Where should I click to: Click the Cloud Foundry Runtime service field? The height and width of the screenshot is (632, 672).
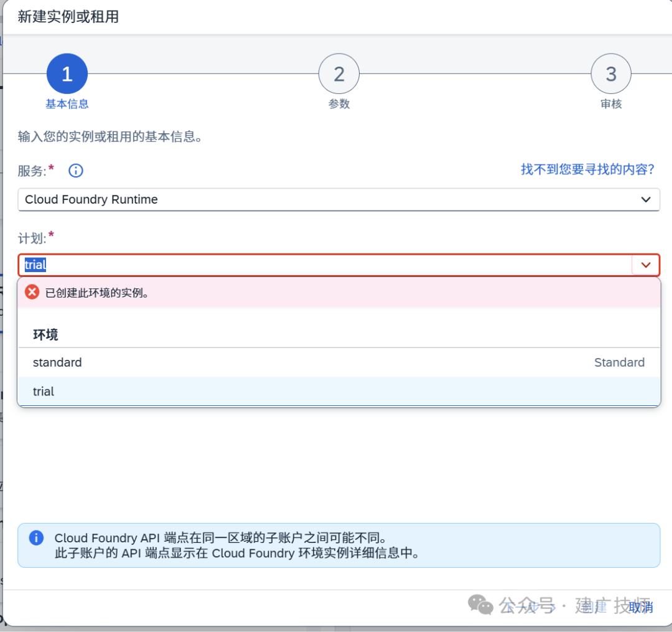[338, 199]
